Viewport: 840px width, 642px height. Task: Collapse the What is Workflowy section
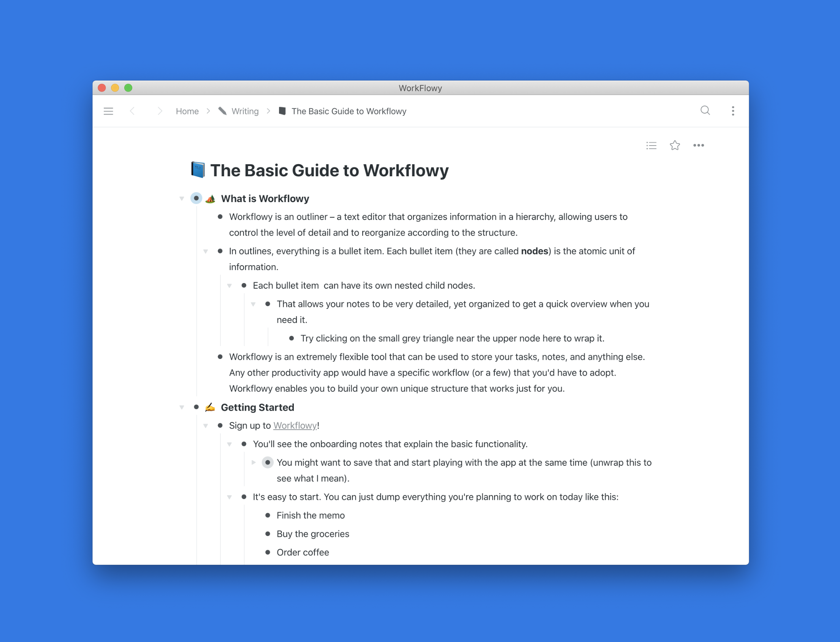182,198
